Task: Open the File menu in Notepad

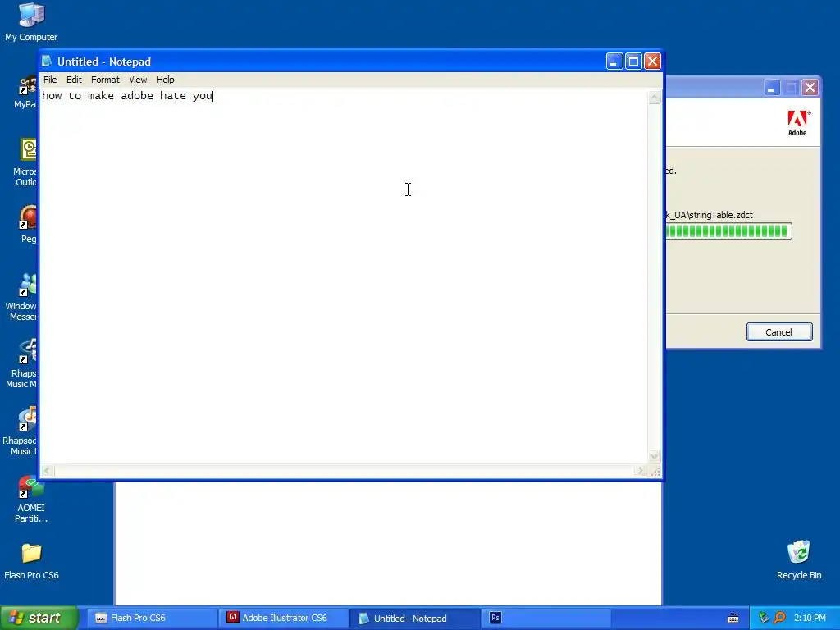Action: coord(50,80)
